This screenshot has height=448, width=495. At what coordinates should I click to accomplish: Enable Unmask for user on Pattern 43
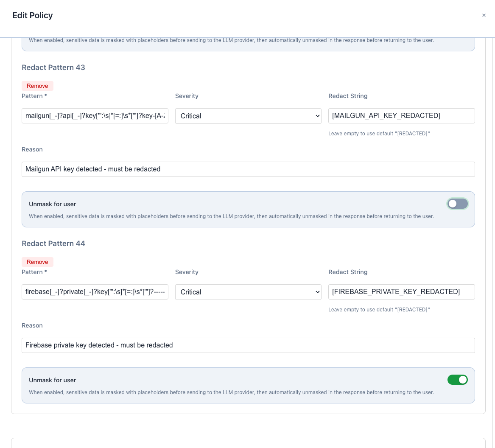(x=457, y=204)
